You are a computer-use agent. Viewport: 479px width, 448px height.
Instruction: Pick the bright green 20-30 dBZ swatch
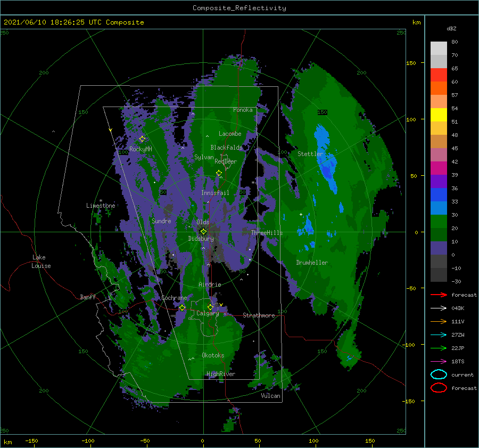[439, 221]
